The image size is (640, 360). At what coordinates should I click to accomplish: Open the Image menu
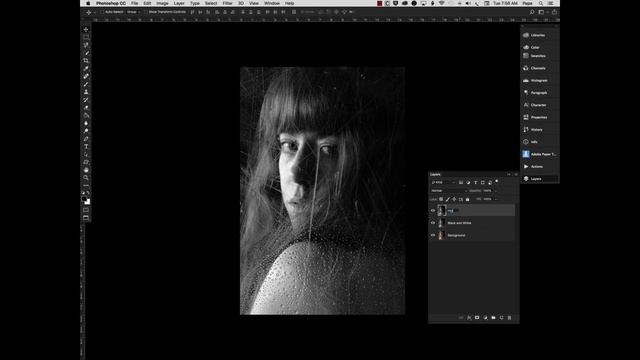[162, 3]
